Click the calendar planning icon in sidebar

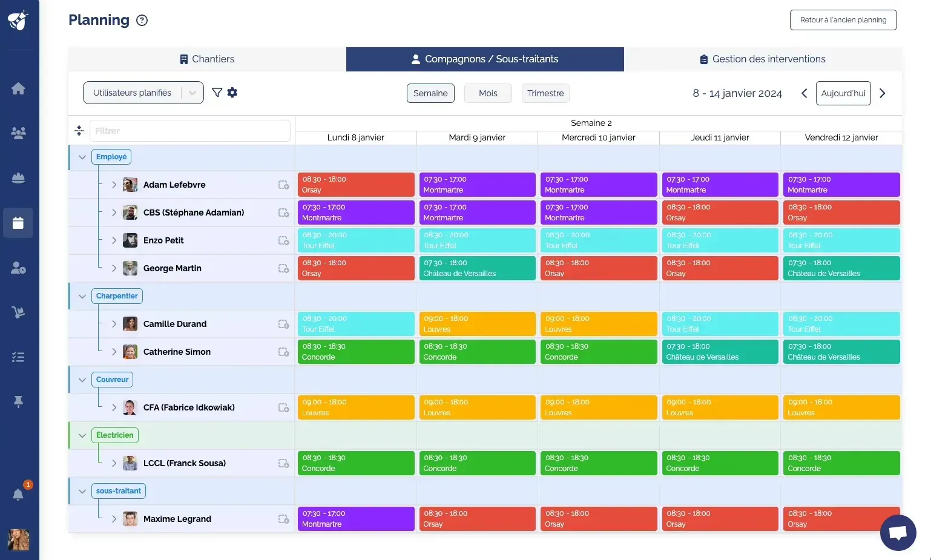tap(18, 223)
